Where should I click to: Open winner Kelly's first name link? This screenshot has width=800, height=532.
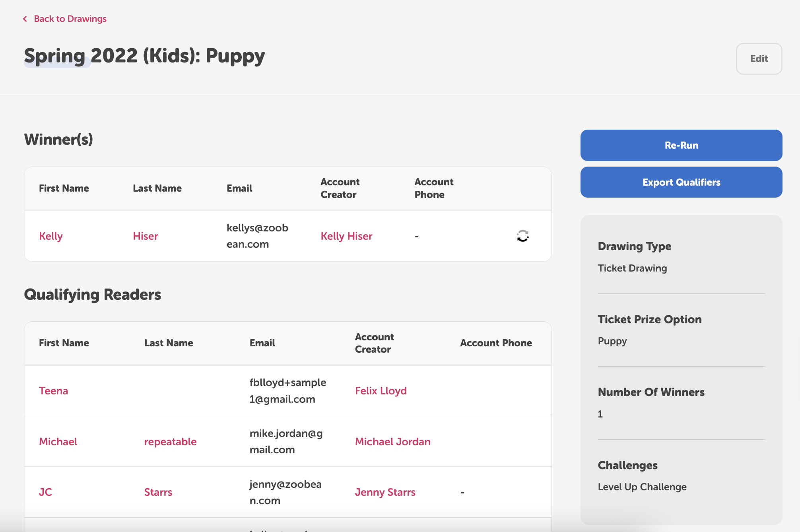pos(51,236)
